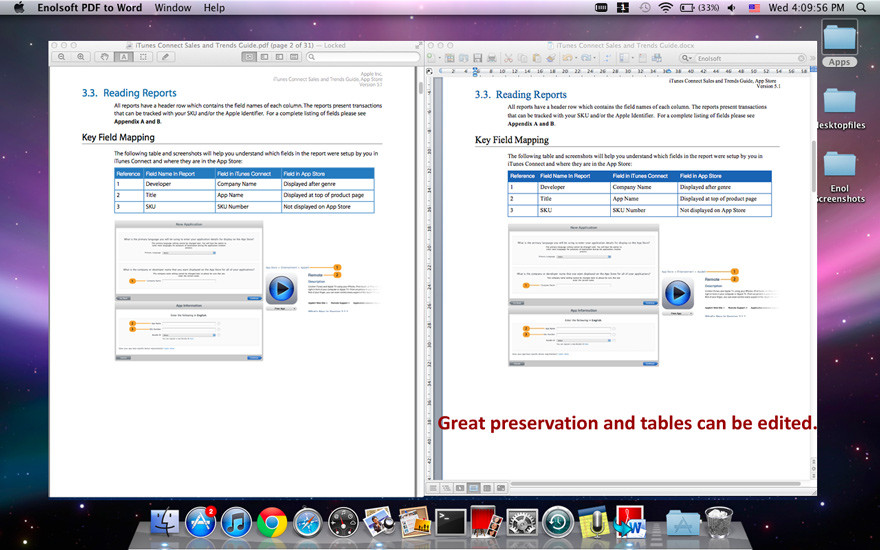This screenshot has height=550, width=880.
Task: Open the Apple menu
Action: (19, 7)
